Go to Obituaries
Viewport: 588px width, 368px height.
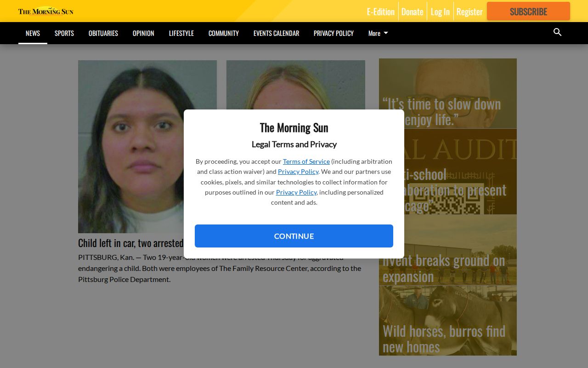103,33
